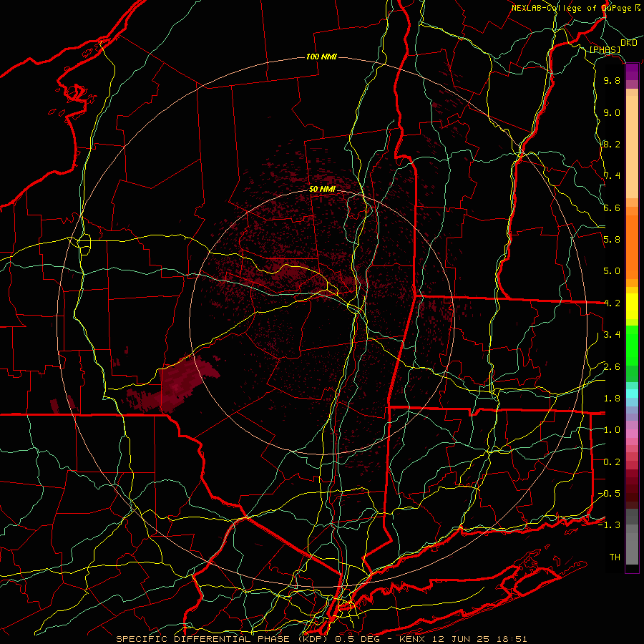
Task: Pick the dark maroon legend color band
Action: 632,489
